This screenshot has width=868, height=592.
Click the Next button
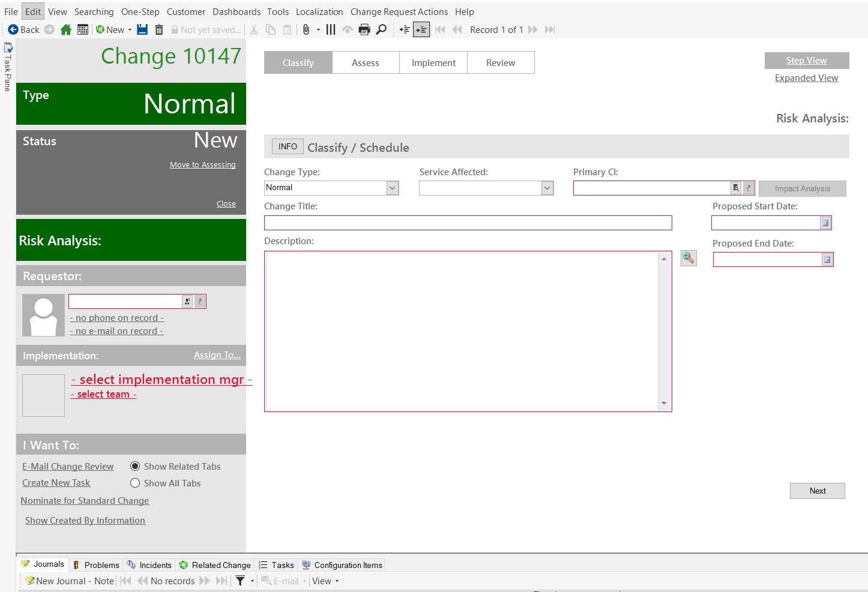coord(817,491)
